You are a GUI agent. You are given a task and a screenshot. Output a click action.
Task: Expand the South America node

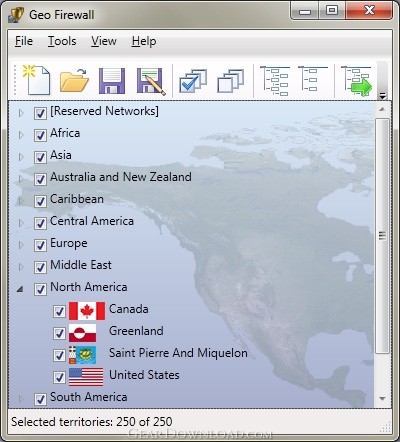click(x=21, y=399)
